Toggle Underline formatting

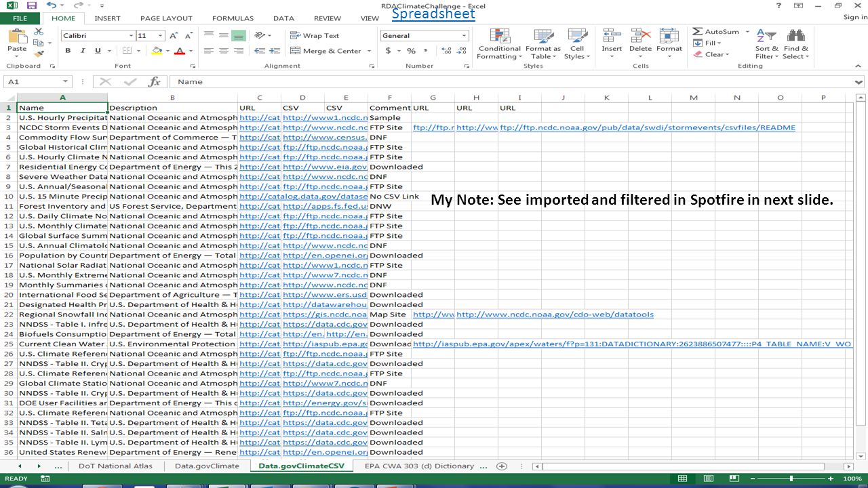(98, 51)
